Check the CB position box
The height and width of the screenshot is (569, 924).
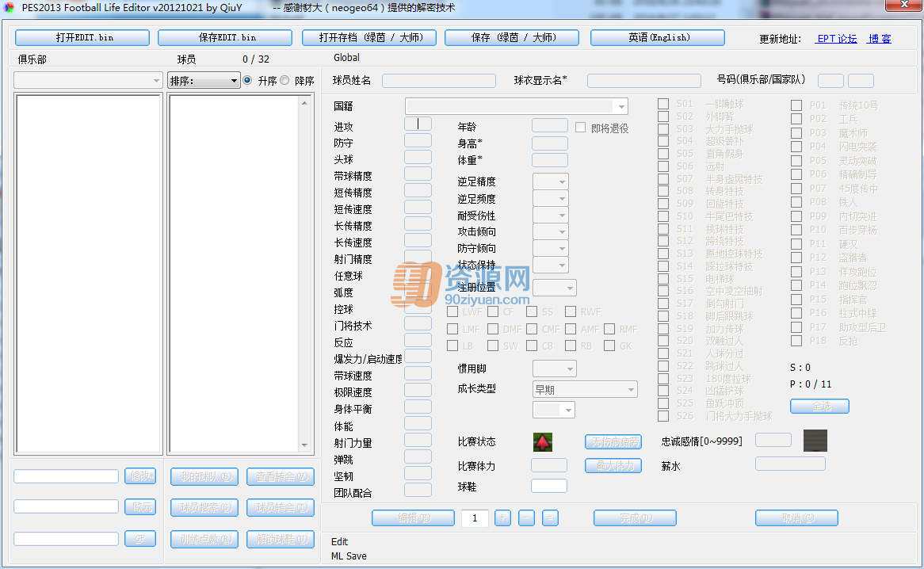pyautogui.click(x=532, y=346)
